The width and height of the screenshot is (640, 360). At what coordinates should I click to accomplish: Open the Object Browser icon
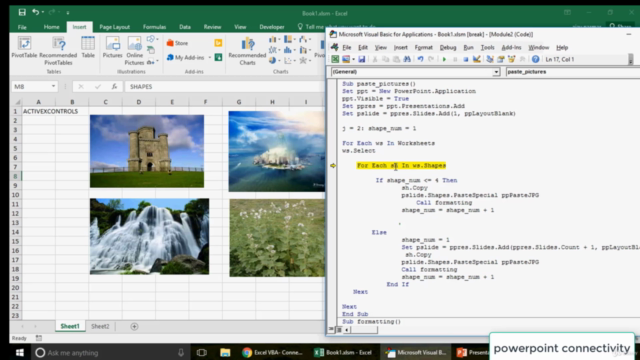[511, 59]
